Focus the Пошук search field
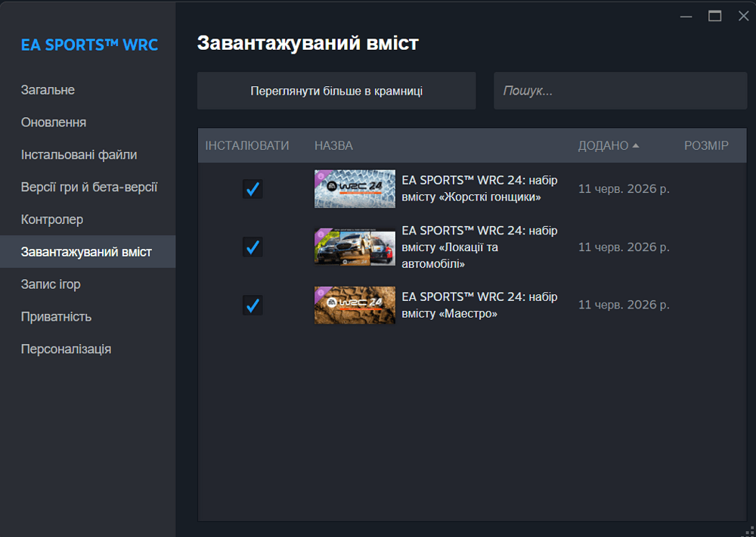This screenshot has height=537, width=756. pyautogui.click(x=621, y=91)
